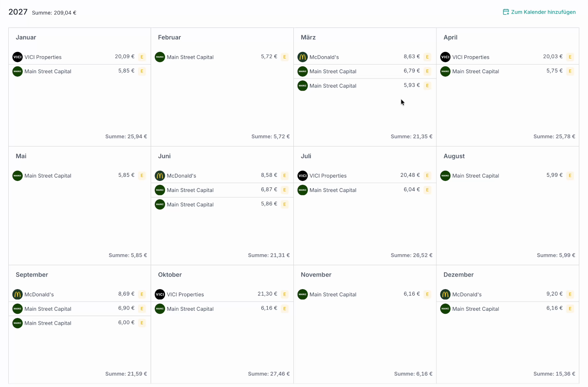This screenshot has width=588, height=387.
Task: Click Main Street Capital logo in Februar
Action: coord(160,57)
